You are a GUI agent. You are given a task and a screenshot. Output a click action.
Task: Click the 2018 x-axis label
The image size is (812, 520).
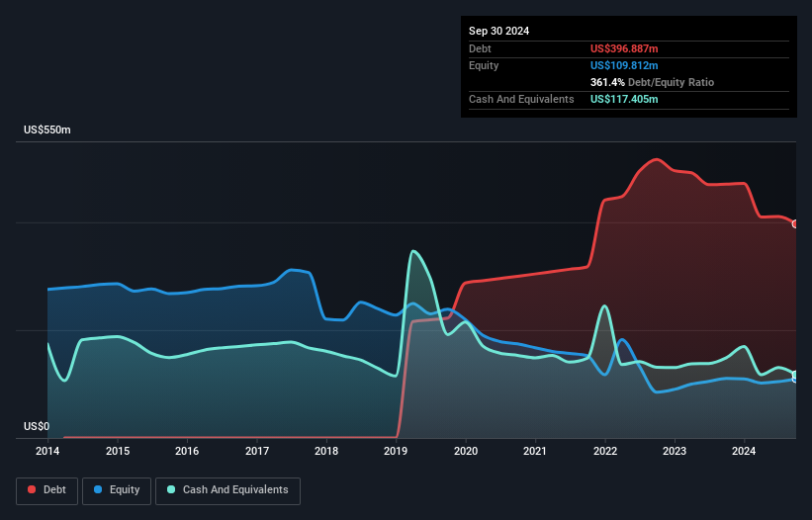tap(326, 451)
